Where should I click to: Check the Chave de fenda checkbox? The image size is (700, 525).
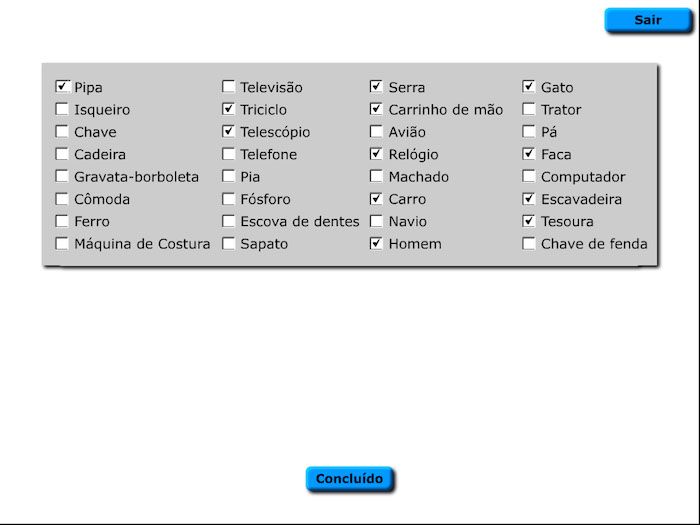click(529, 243)
